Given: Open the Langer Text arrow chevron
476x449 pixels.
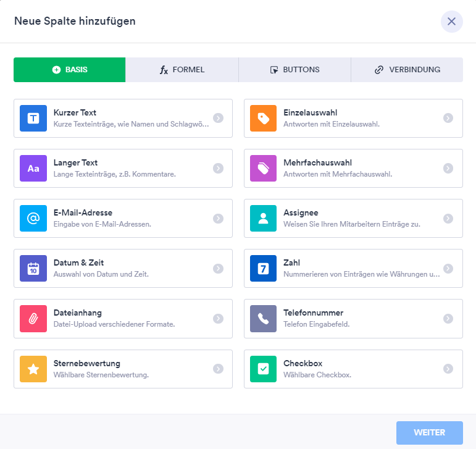Looking at the screenshot, I should pyautogui.click(x=218, y=168).
